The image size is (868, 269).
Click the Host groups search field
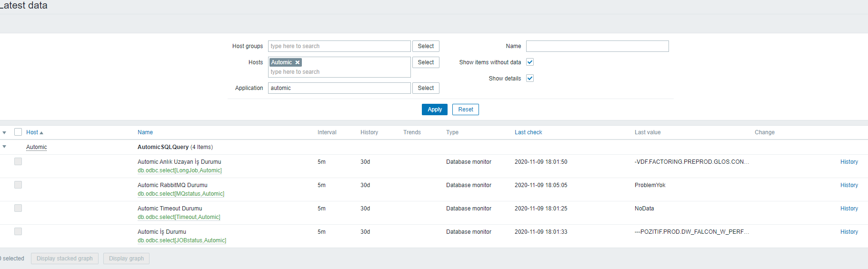pos(339,46)
